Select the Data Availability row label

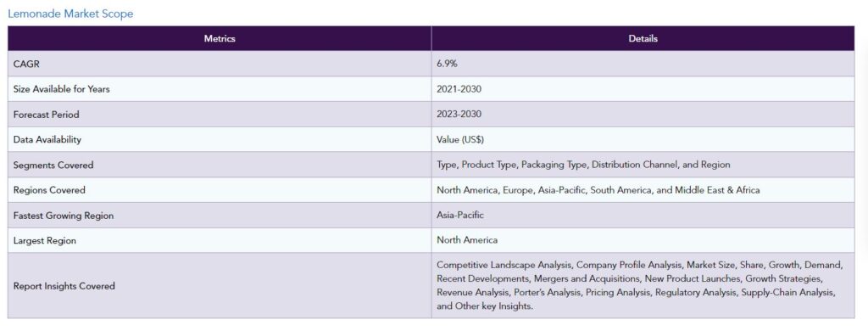tap(47, 140)
